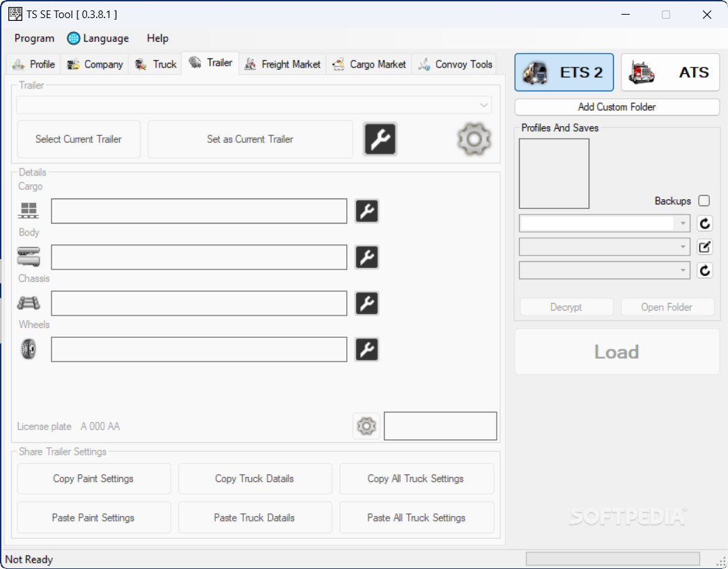Close the TS SE Tool window

706,15
